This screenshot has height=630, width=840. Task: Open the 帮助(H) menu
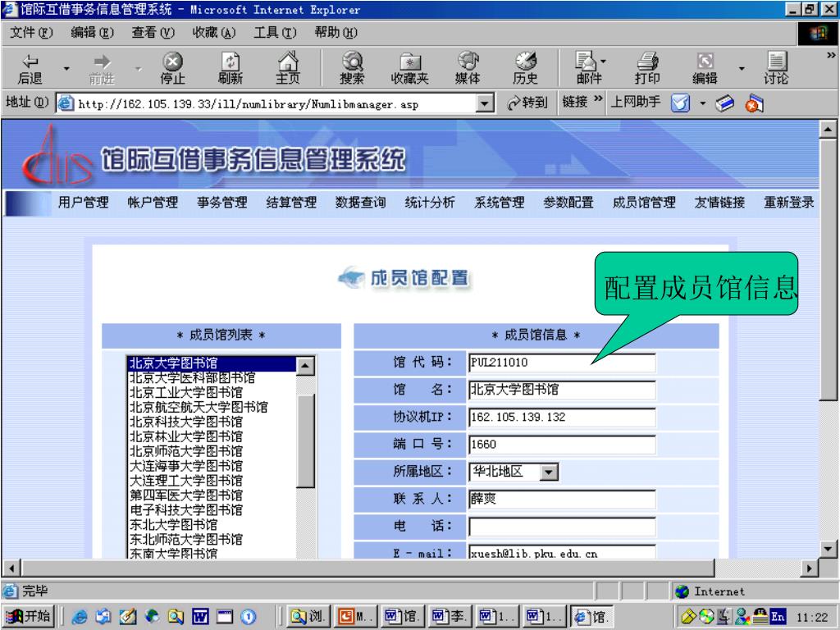pyautogui.click(x=336, y=33)
